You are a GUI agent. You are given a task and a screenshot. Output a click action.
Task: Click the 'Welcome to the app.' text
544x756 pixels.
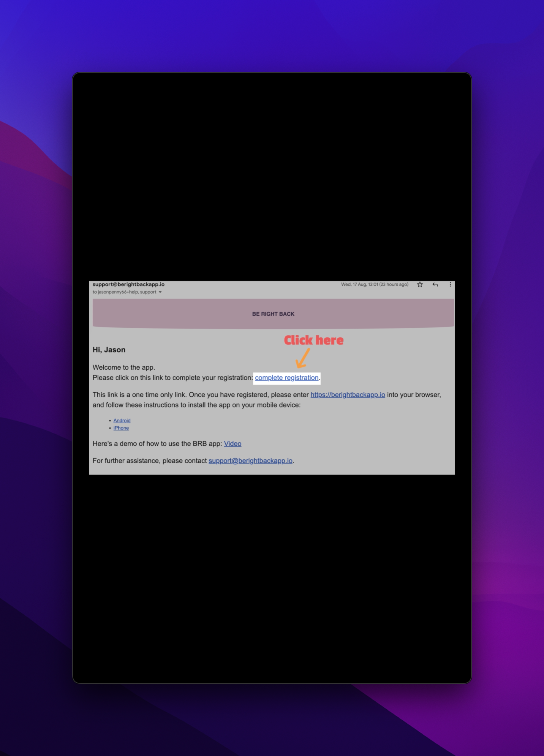point(124,367)
